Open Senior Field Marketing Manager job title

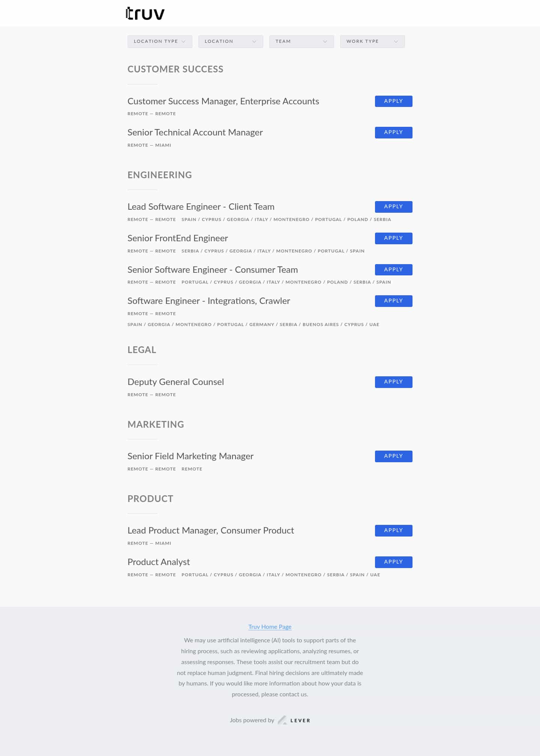click(x=190, y=456)
